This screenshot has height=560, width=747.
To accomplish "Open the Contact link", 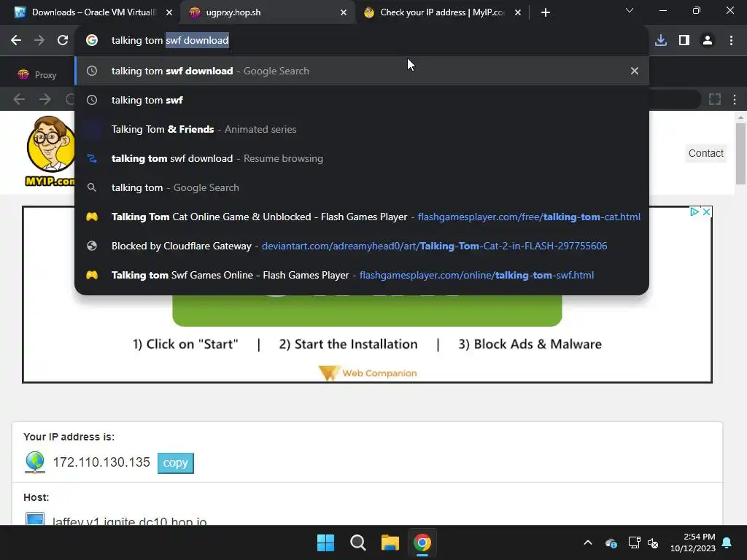I will tap(705, 153).
